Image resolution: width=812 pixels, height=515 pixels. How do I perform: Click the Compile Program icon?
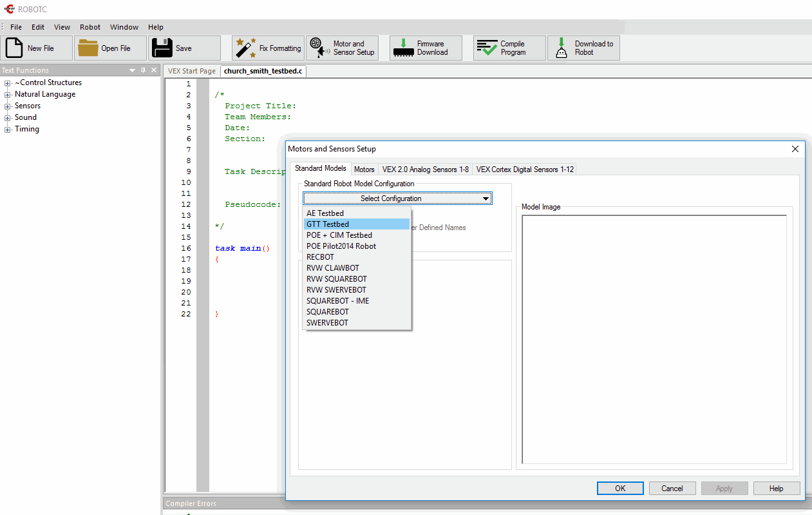coord(487,48)
